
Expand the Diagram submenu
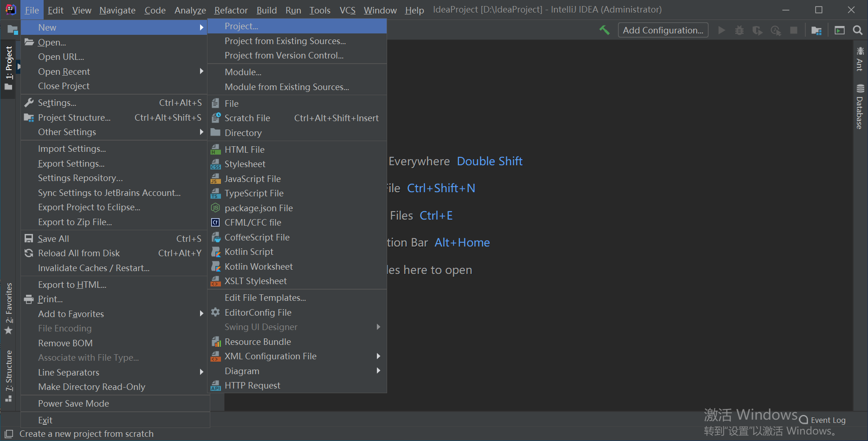(x=378, y=370)
